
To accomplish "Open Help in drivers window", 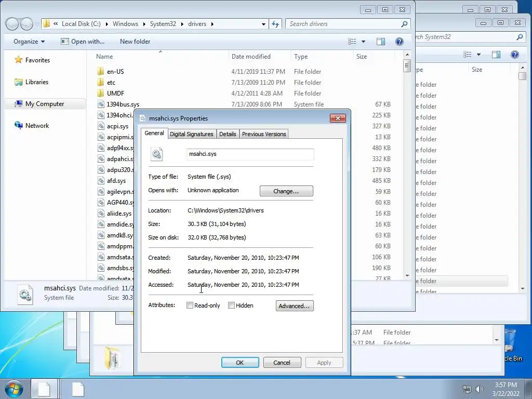I will point(400,42).
